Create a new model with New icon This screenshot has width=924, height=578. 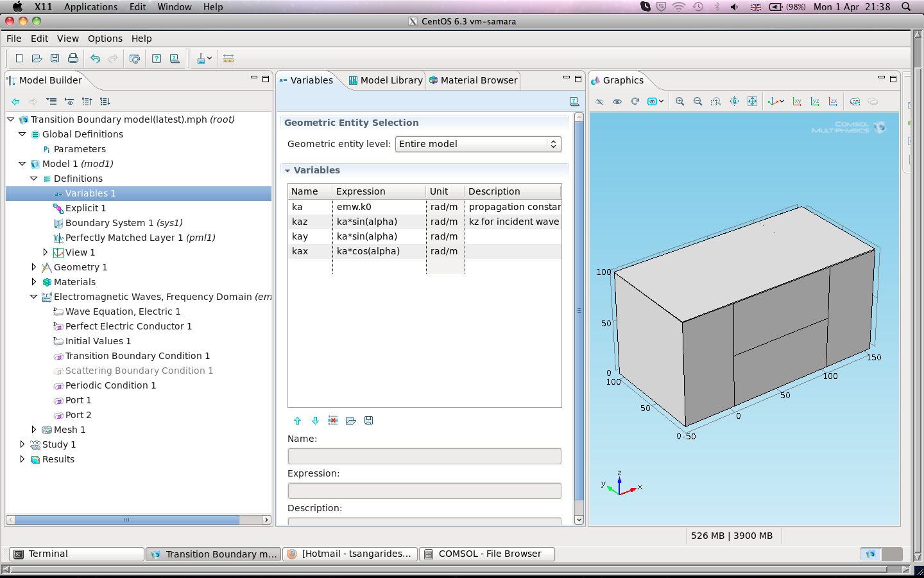[19, 58]
